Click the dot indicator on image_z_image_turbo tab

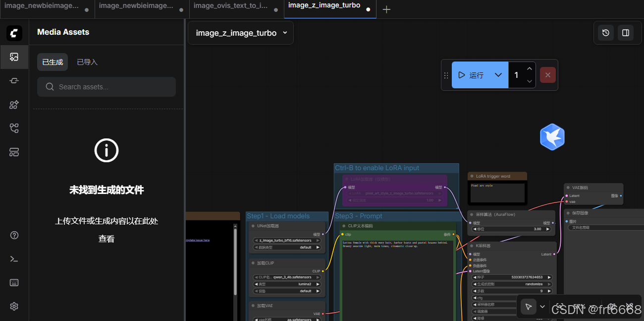(x=368, y=9)
